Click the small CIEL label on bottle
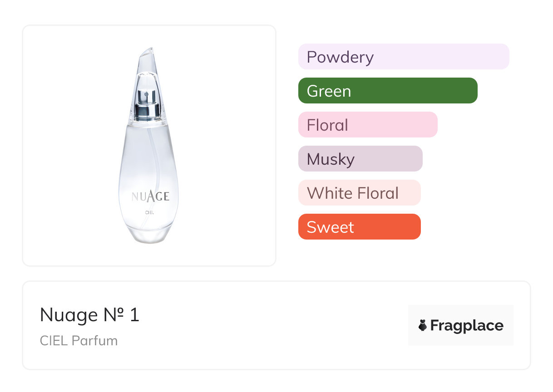 pos(150,212)
